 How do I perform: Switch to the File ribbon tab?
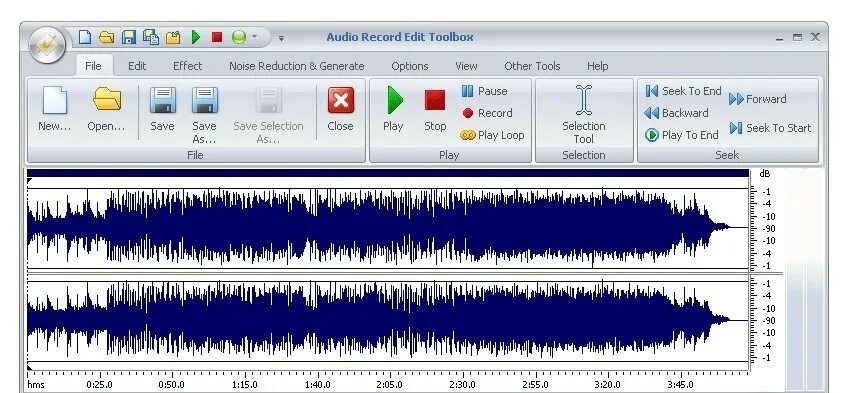(x=93, y=66)
